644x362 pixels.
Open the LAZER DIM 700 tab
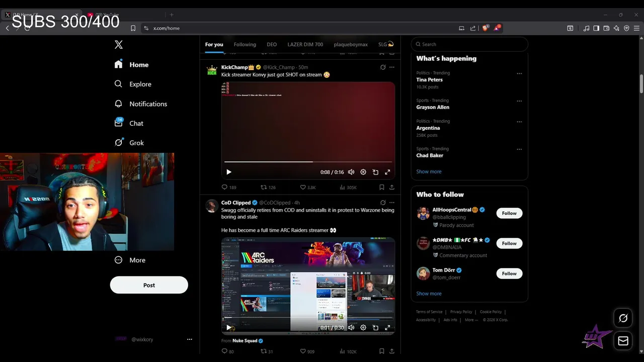[305, 44]
